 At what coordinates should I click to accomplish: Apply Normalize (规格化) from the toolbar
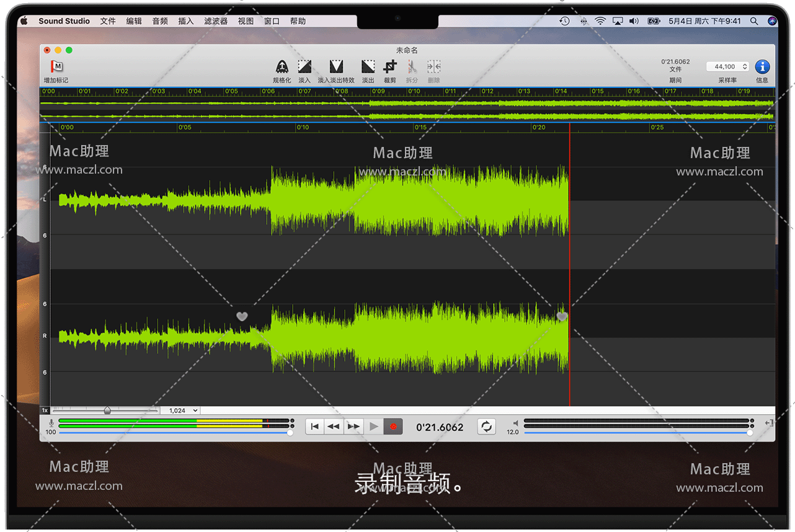pyautogui.click(x=282, y=66)
